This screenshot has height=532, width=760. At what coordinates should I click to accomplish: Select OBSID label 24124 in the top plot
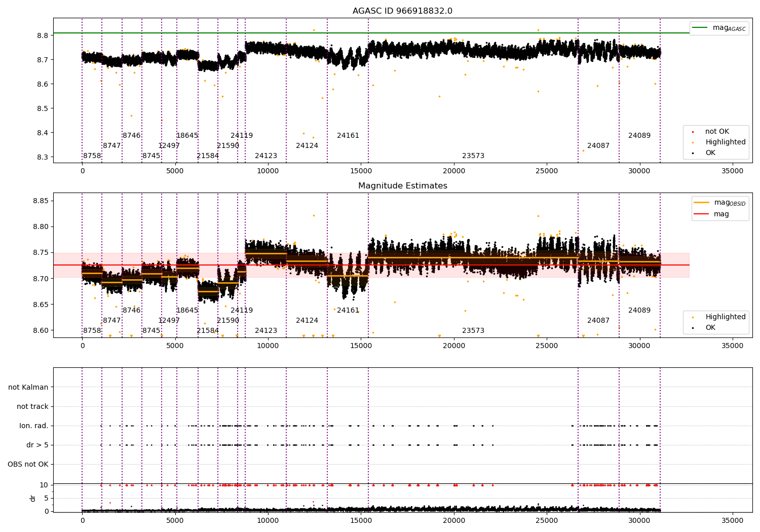point(307,146)
